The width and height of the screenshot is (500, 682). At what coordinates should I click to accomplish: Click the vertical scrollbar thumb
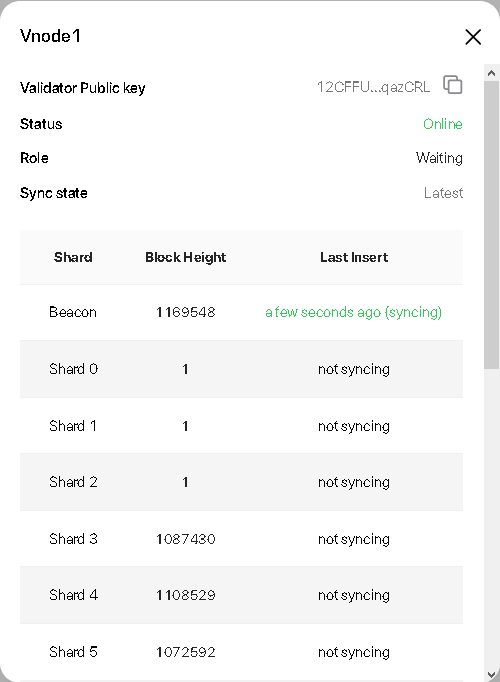pos(492,225)
